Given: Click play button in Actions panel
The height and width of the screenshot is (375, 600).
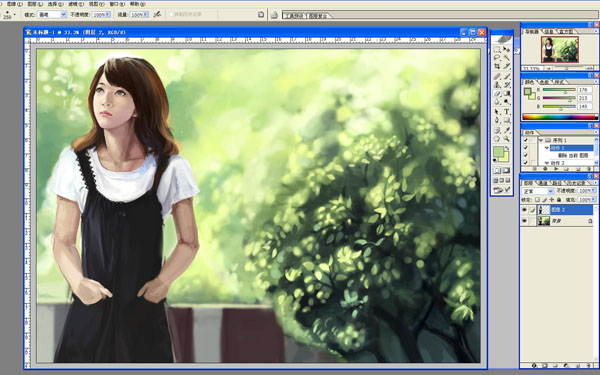Looking at the screenshot, I should [556, 169].
